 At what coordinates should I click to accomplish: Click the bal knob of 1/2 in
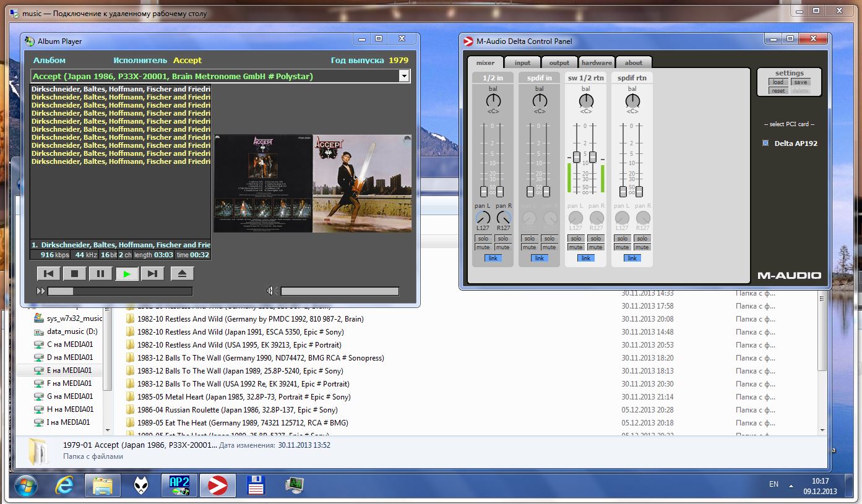point(493,101)
